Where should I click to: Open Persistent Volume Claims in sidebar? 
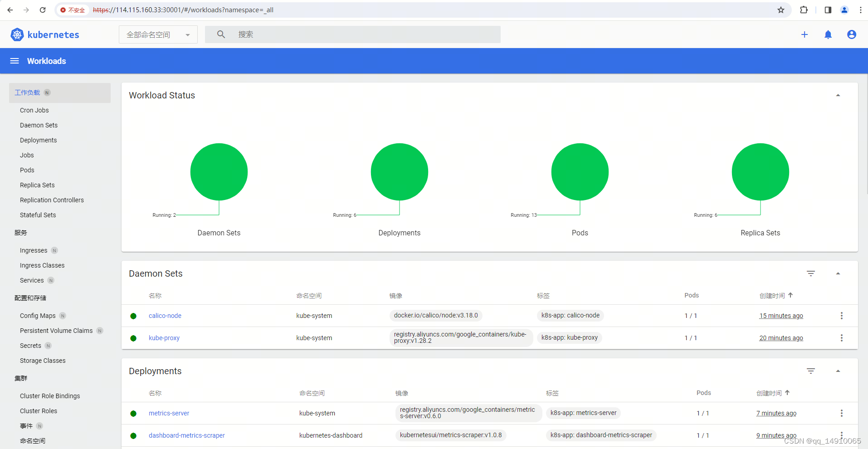coord(56,331)
